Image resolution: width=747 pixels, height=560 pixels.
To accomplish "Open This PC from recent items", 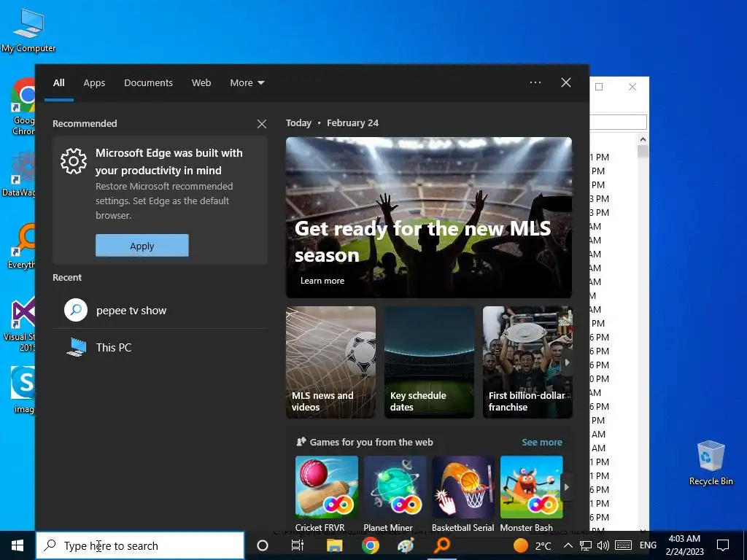I will pos(160,348).
